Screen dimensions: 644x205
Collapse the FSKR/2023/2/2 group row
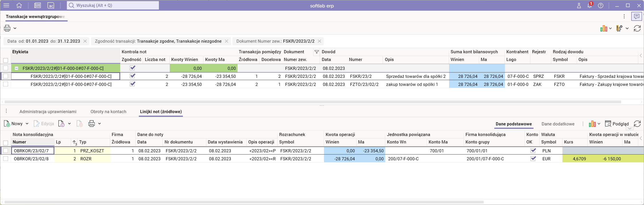pyautogui.click(x=17, y=68)
